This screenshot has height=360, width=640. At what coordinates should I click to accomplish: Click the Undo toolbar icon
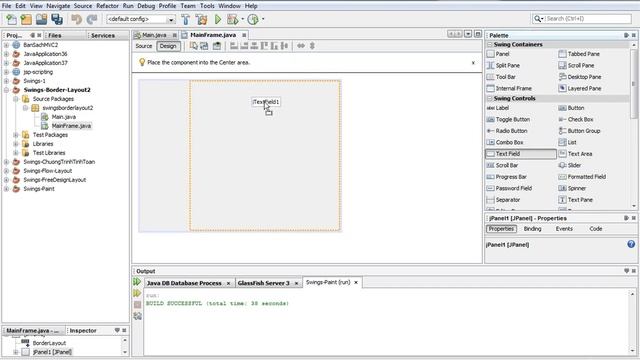click(x=76, y=19)
